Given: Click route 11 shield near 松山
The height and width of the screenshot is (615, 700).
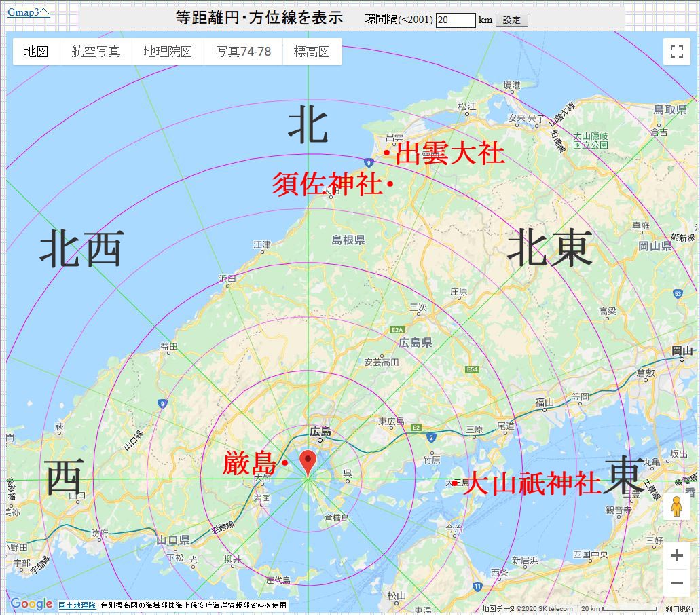Looking at the screenshot, I should click(477, 586).
